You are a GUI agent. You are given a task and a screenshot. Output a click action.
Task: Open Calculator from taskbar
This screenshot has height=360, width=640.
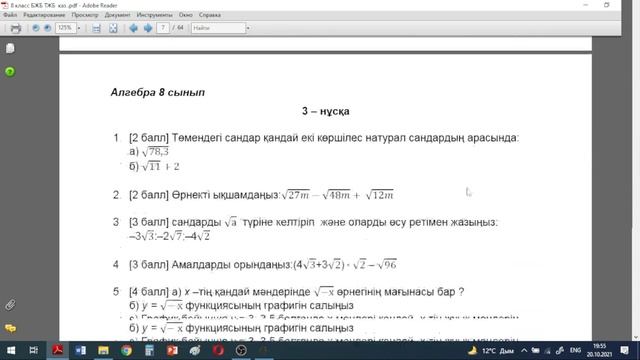[x=149, y=351]
